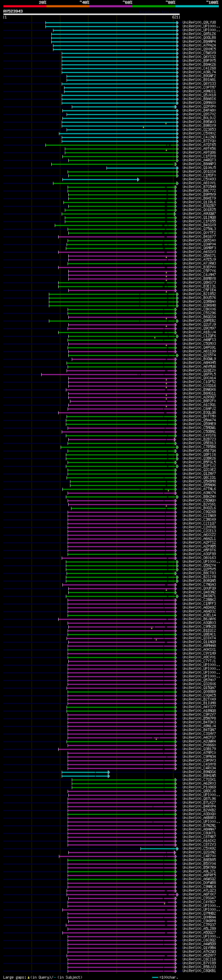Open hit UniRef100_Q0DLR8

pyautogui.click(x=199, y=38)
